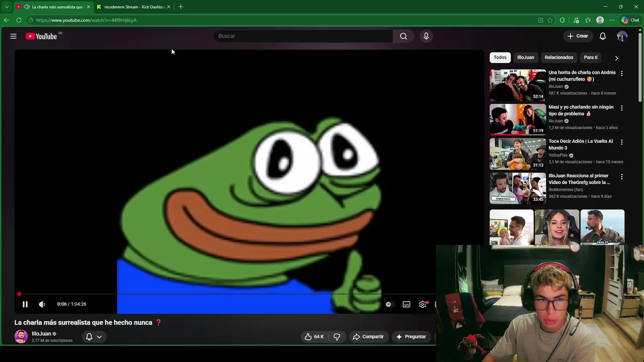644x362 pixels.
Task: Add page to favorites star
Action: coord(550,20)
